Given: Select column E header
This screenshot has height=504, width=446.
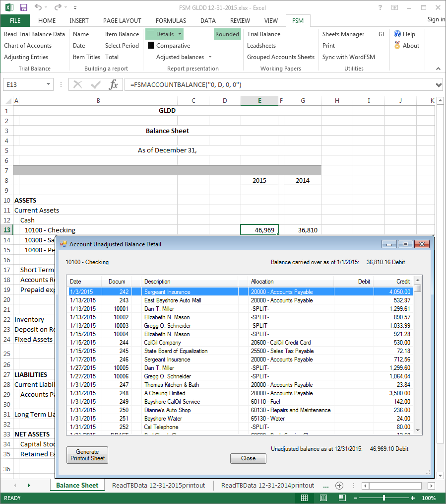Looking at the screenshot, I should pyautogui.click(x=259, y=101).
